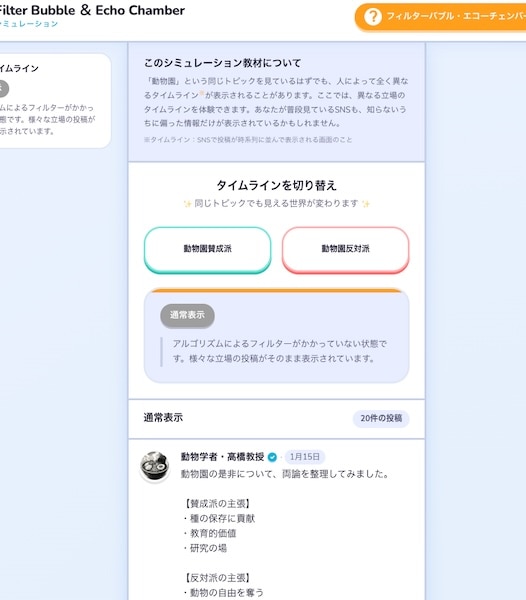Click the 【反対派の主張】 text in post
526x600 pixels.
(x=217, y=578)
